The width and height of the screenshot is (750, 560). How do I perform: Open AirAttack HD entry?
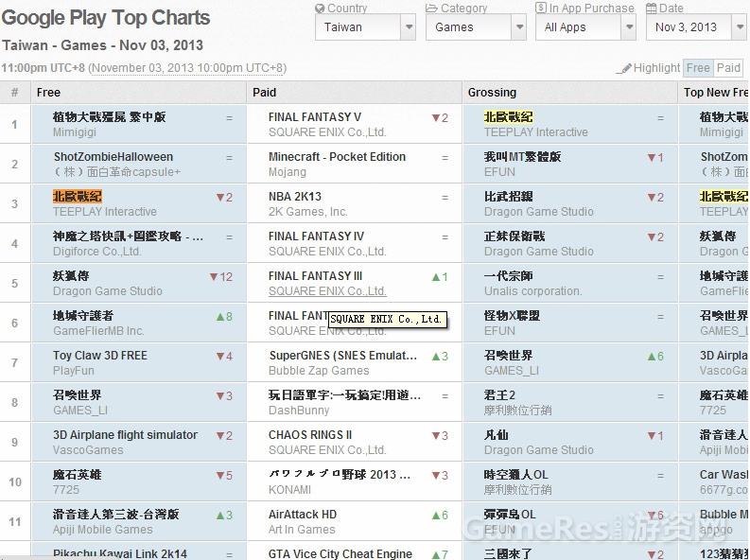pyautogui.click(x=303, y=514)
